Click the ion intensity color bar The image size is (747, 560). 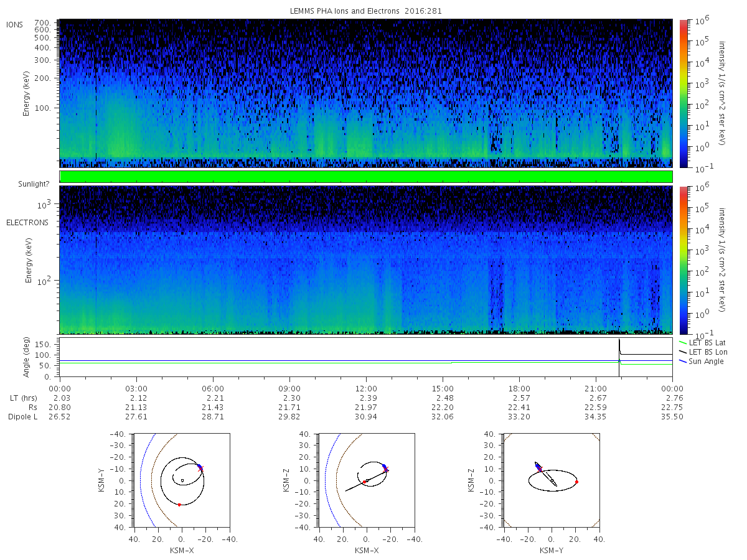coord(683,93)
